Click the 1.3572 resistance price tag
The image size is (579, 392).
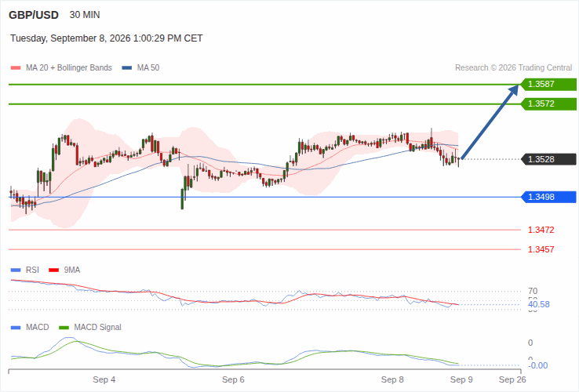coord(548,103)
